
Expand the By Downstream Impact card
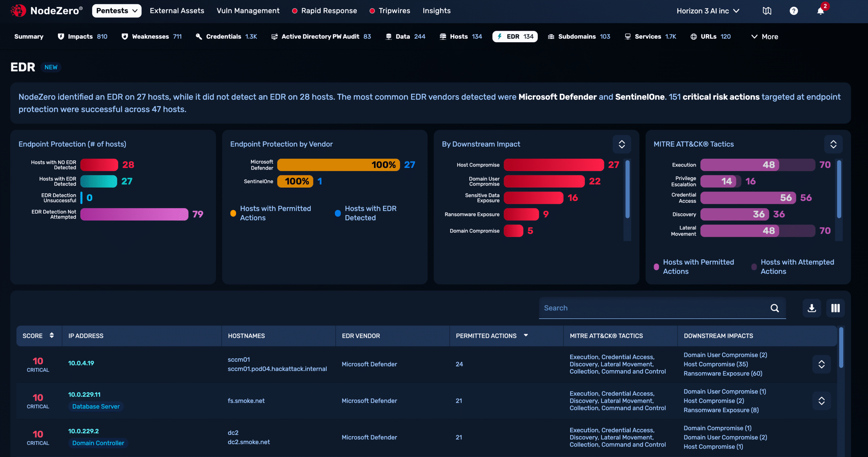(x=622, y=144)
